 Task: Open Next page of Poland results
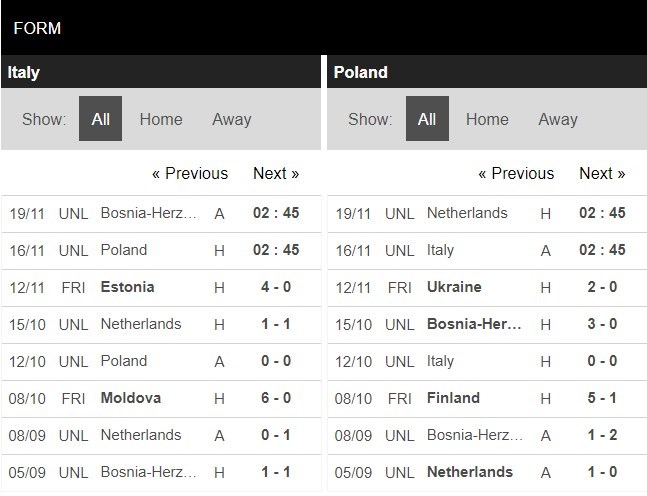[x=602, y=173]
